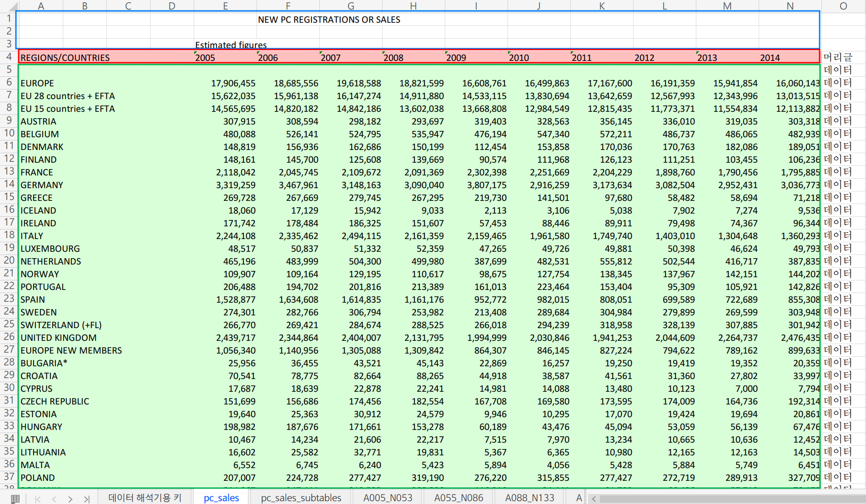
Task: Click the next-sheet navigation arrow
Action: (70, 499)
